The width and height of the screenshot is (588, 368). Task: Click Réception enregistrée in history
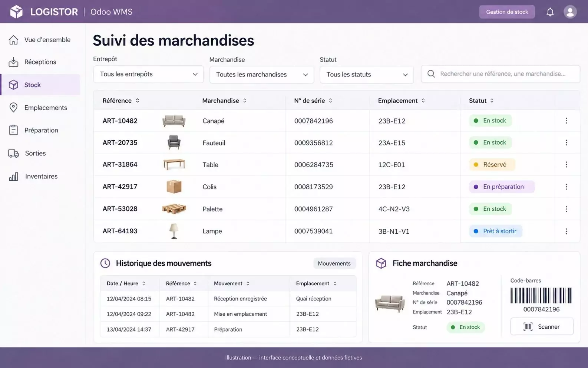tap(240, 299)
